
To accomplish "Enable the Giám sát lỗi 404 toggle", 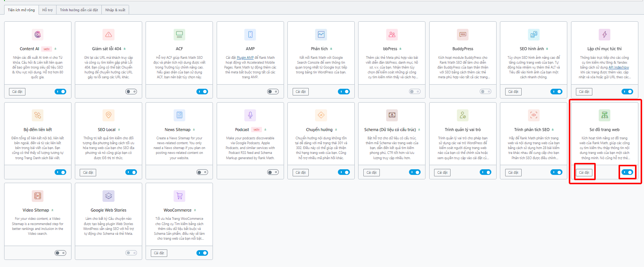I will 131,91.
